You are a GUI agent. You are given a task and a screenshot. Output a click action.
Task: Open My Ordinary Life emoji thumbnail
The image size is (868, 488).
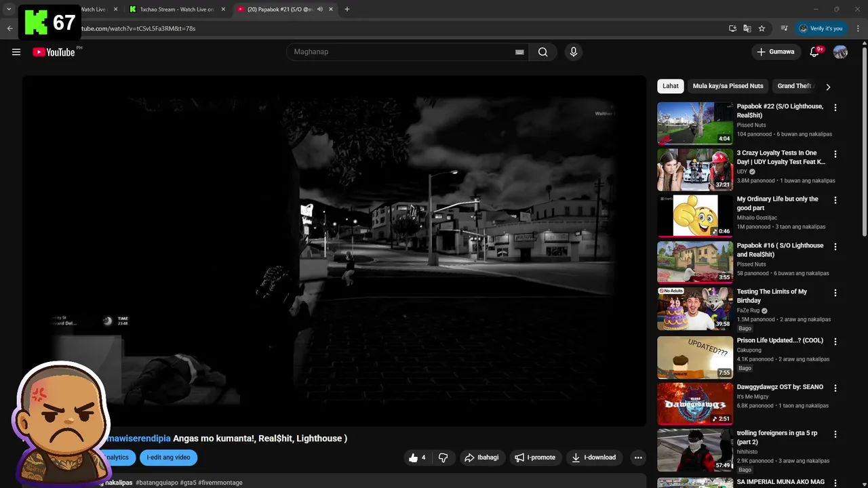pyautogui.click(x=695, y=216)
